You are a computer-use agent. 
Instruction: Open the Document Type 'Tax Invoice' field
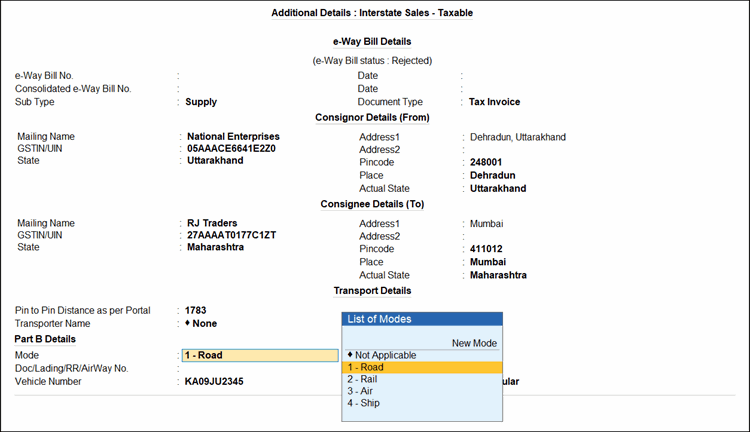point(494,102)
